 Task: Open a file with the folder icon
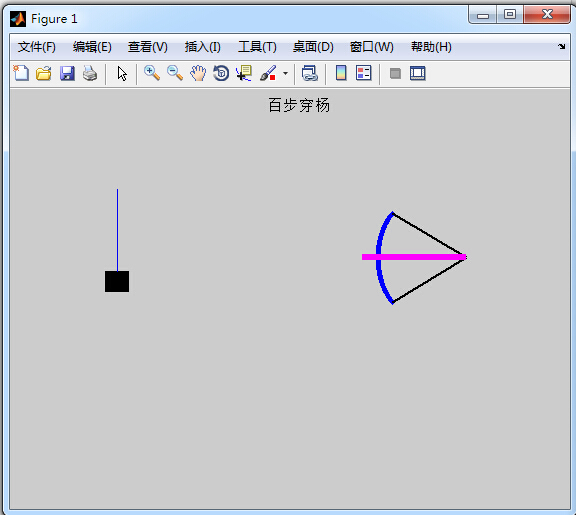pyautogui.click(x=44, y=73)
